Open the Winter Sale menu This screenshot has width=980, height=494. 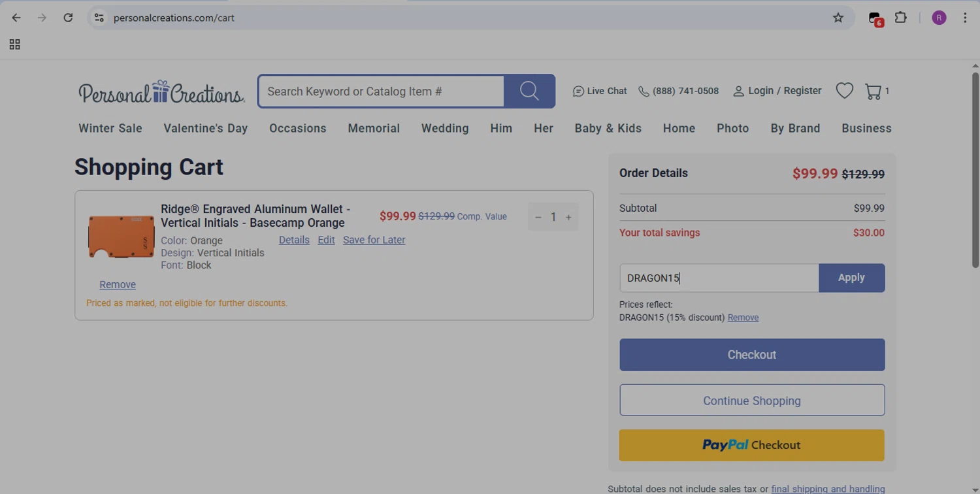pyautogui.click(x=110, y=128)
